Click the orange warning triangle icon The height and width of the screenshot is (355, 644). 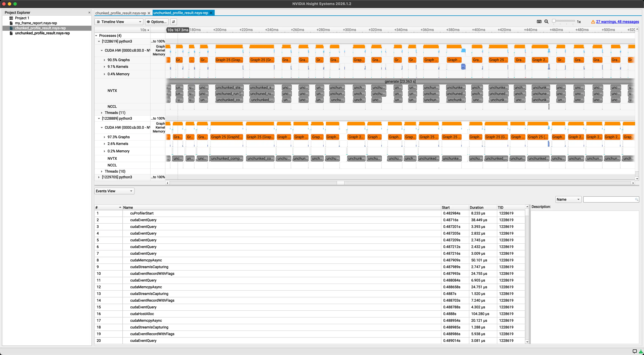click(x=593, y=22)
